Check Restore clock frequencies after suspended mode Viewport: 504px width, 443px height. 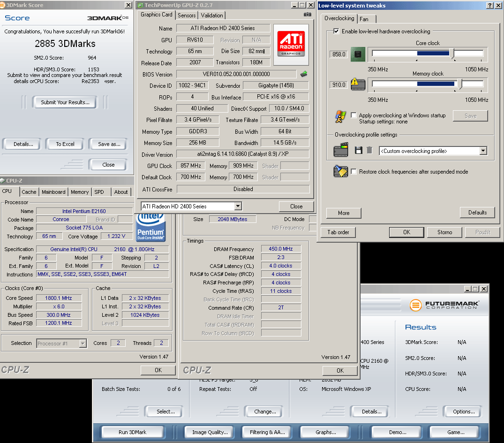[x=354, y=171]
